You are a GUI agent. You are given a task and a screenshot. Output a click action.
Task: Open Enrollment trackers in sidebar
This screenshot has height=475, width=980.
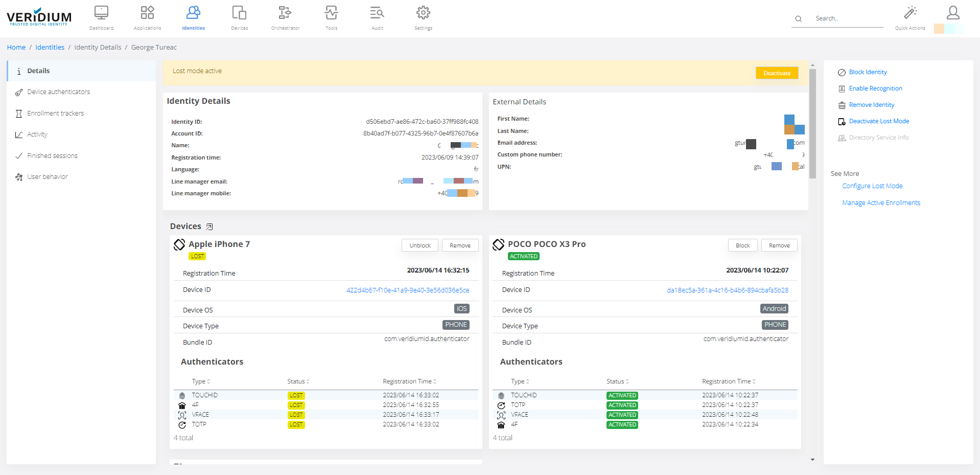(55, 114)
